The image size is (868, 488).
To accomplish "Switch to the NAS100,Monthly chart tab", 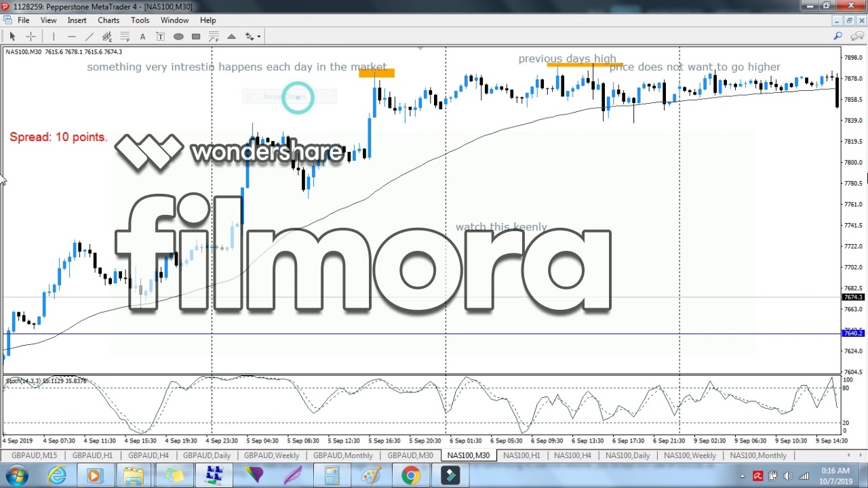I will tap(758, 455).
